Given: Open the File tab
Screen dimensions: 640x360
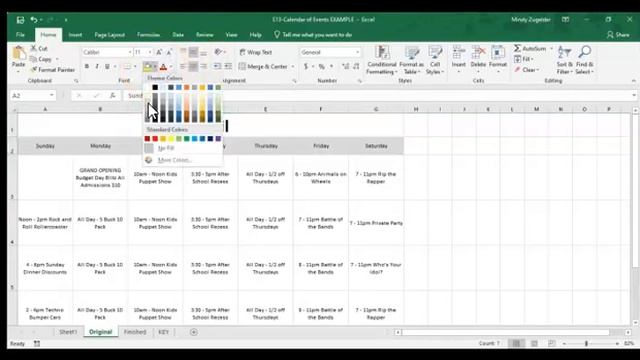Looking at the screenshot, I should point(20,35).
